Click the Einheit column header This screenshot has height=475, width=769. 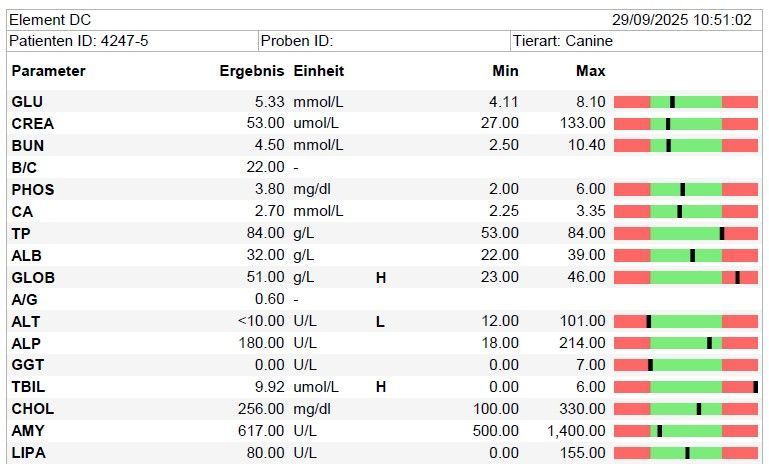(319, 71)
